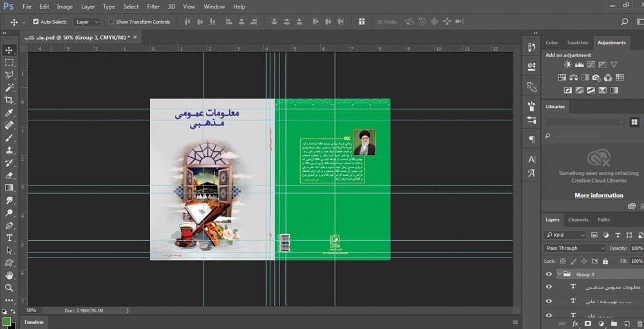This screenshot has height=329, width=644.
Task: Select the Move tool in the toolbar
Action: [8, 50]
